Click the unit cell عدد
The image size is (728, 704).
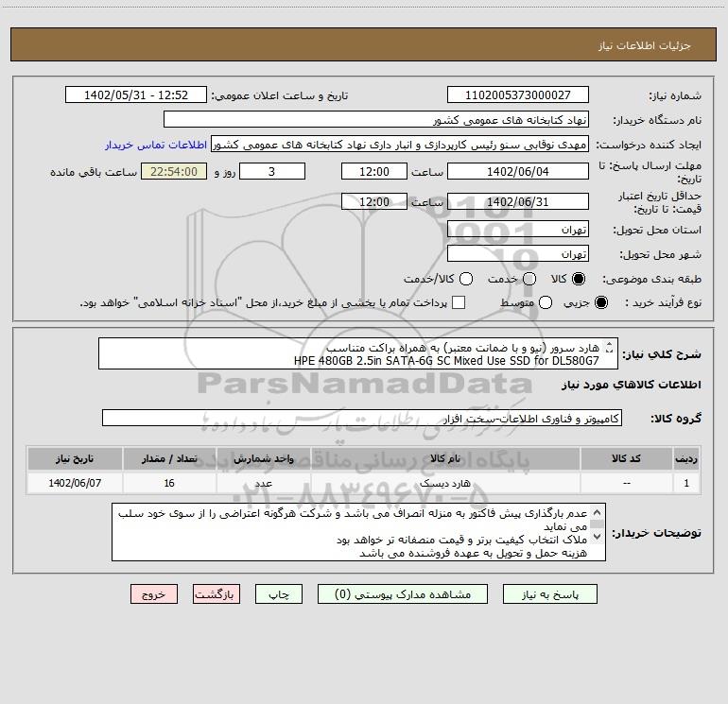pyautogui.click(x=263, y=483)
